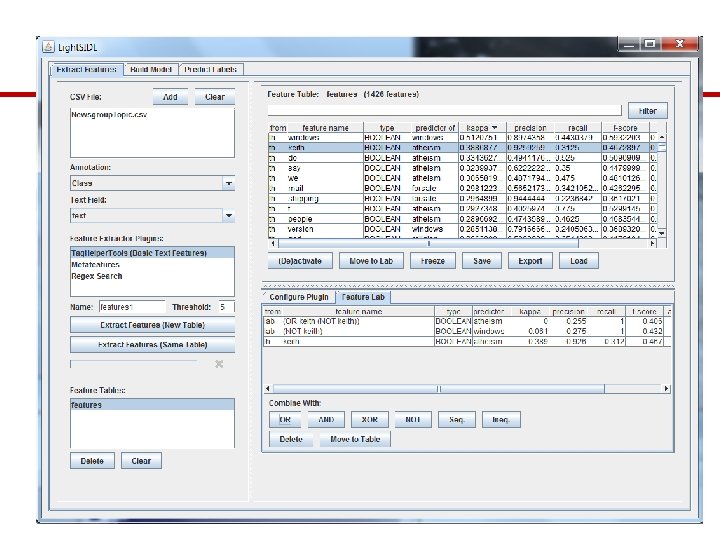Add a CSV file
720x540 pixels.
pyautogui.click(x=170, y=97)
